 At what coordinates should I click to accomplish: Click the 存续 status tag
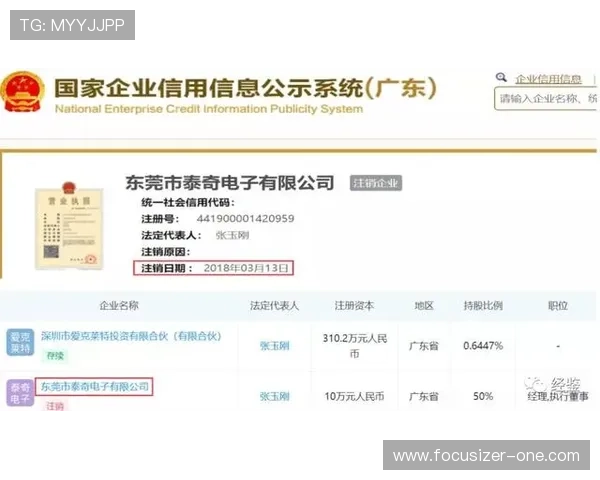(x=55, y=356)
